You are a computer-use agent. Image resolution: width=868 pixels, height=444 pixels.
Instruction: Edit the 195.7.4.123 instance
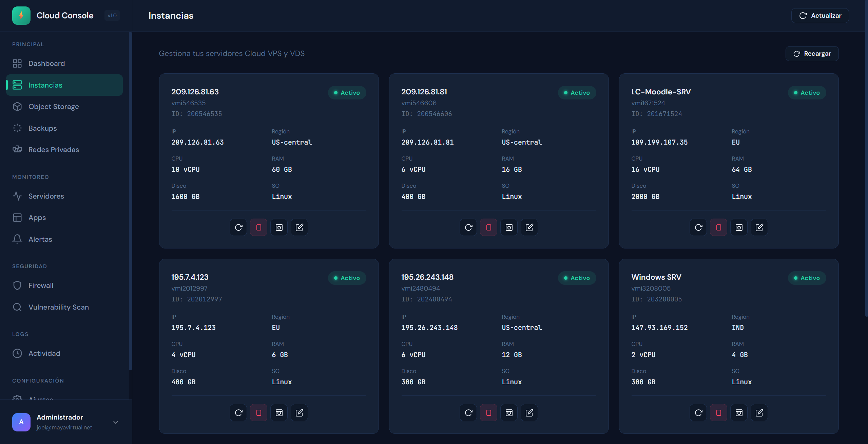click(x=300, y=413)
